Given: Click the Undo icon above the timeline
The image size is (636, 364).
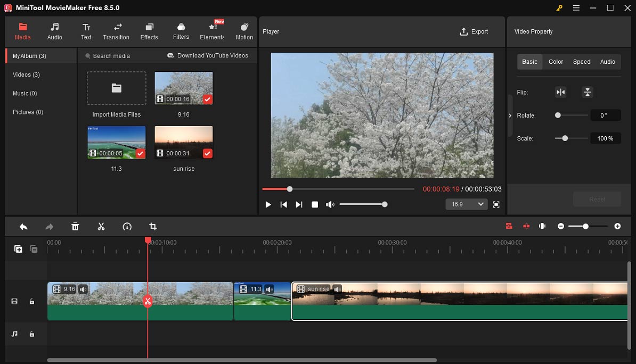Looking at the screenshot, I should coord(23,226).
